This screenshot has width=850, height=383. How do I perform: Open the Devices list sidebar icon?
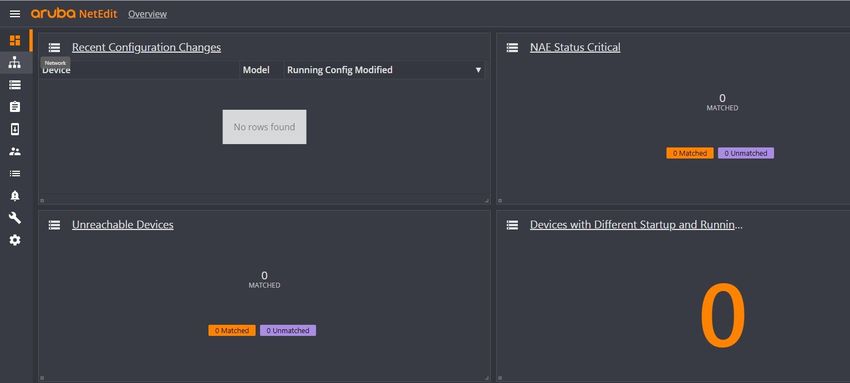[x=15, y=85]
